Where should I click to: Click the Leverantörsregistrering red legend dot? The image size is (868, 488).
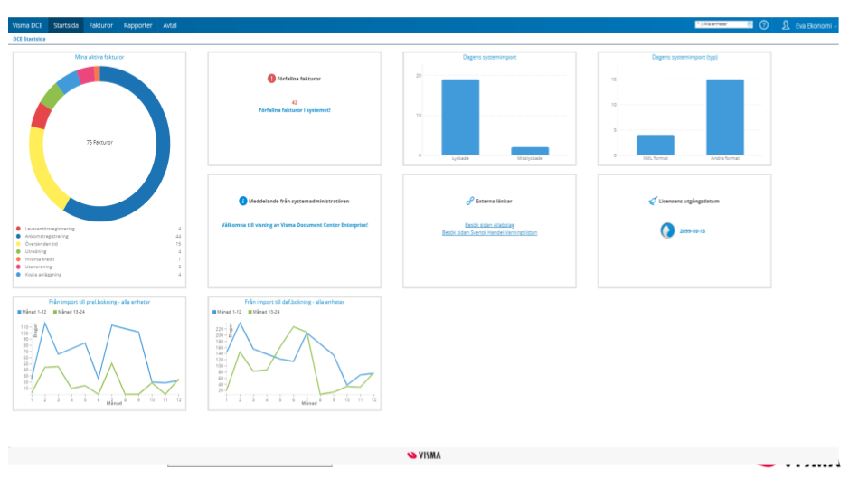(x=18, y=229)
